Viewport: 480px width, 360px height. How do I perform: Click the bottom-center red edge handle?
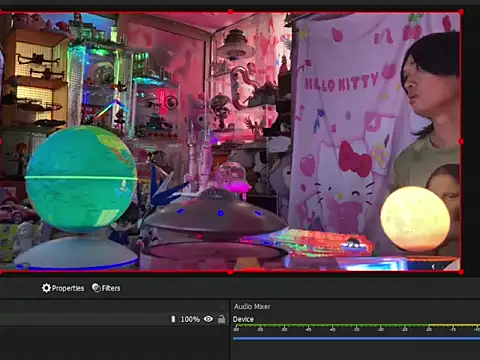click(230, 272)
